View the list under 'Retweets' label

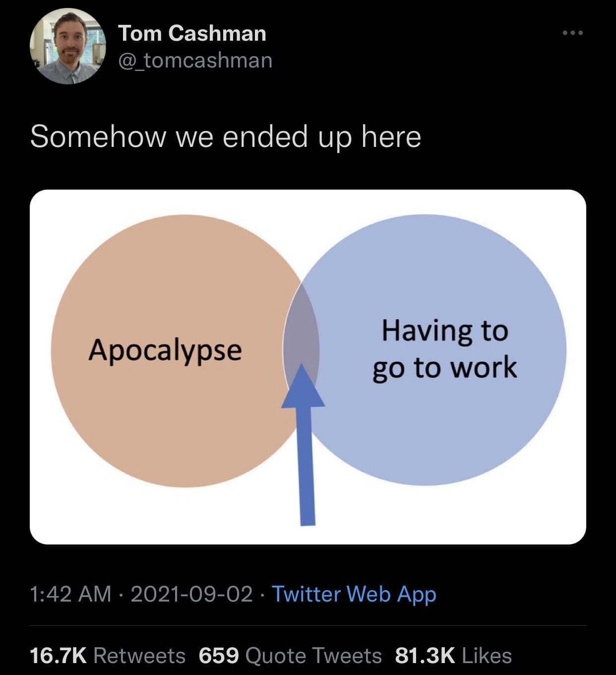click(139, 656)
